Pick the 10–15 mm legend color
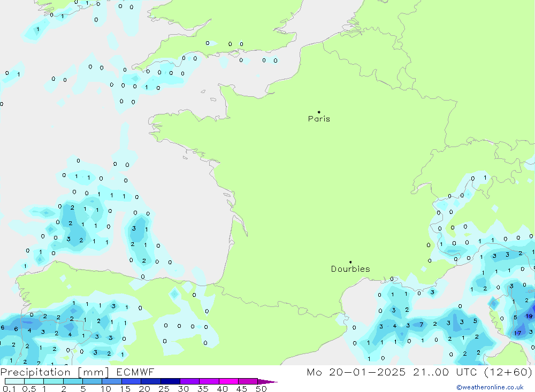This screenshot has height=392, width=535. pyautogui.click(x=112, y=382)
